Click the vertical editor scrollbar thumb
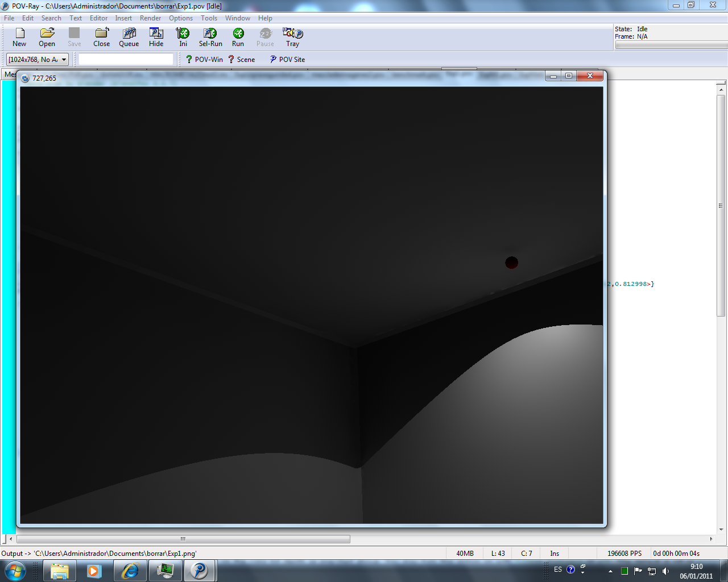The height and width of the screenshot is (582, 728). (721, 205)
